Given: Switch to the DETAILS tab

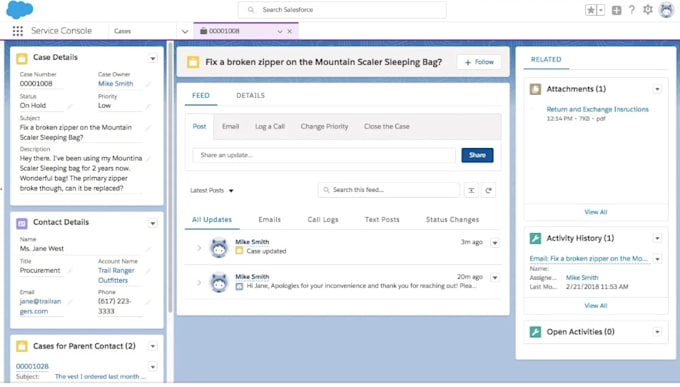Looking at the screenshot, I should pos(250,95).
